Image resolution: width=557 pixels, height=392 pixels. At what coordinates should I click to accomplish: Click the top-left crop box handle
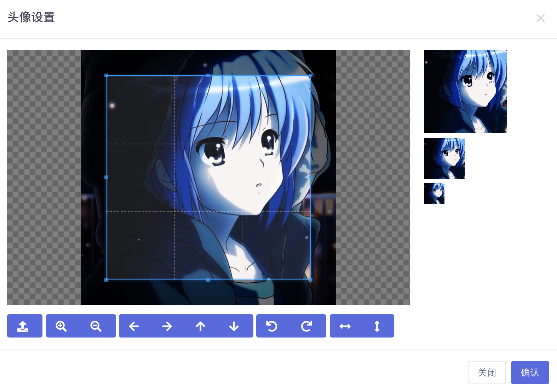point(106,75)
